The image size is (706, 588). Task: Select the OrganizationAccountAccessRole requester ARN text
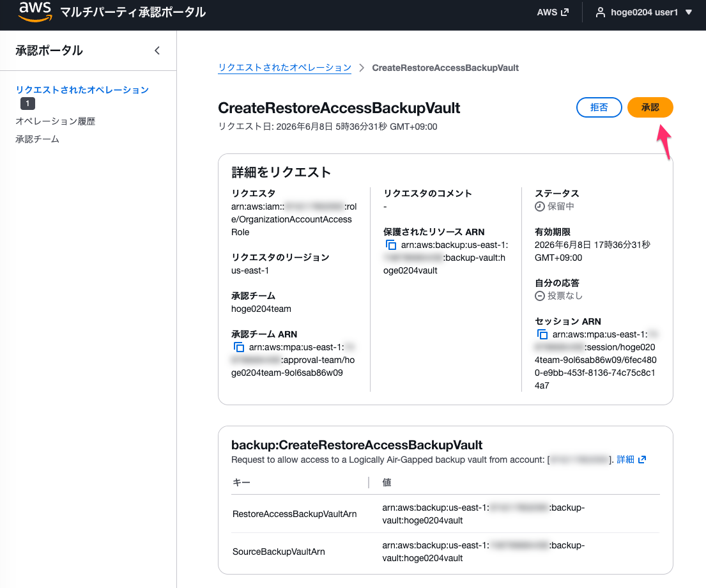pyautogui.click(x=293, y=219)
